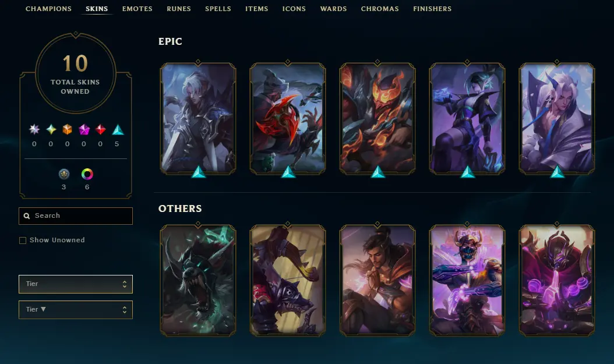Viewport: 614px width, 364px height.
Task: Click the grey legacy crest icon
Action: coord(64,174)
